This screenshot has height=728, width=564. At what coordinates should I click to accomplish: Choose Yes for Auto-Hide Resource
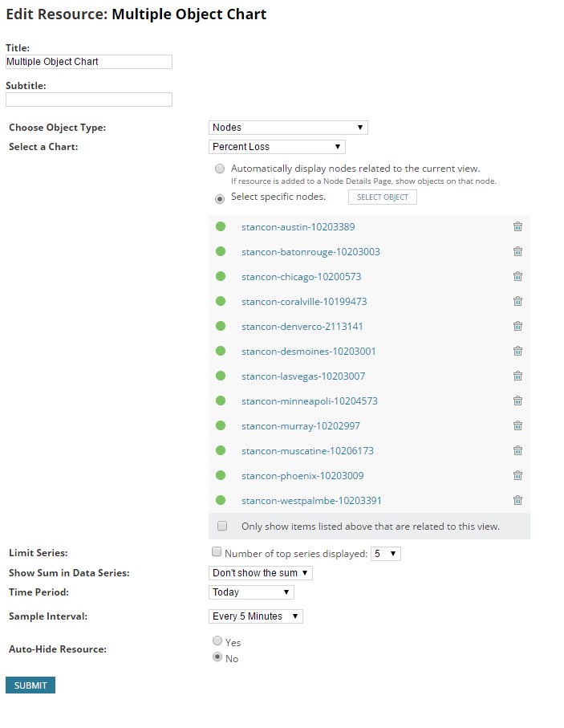(217, 641)
